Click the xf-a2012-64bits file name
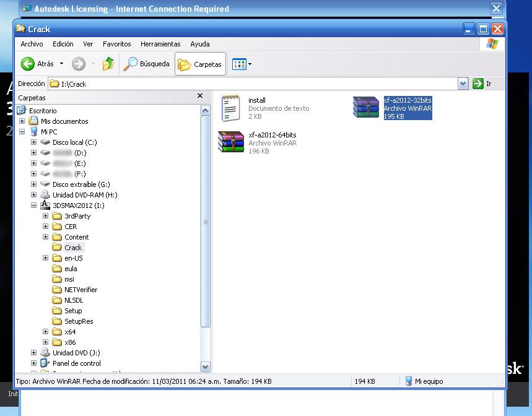The width and height of the screenshot is (532, 416). coord(272,135)
